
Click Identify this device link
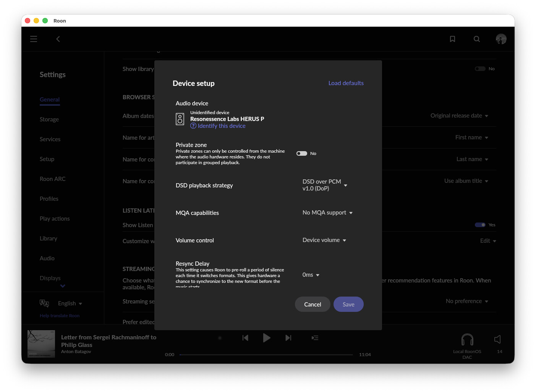pos(218,126)
